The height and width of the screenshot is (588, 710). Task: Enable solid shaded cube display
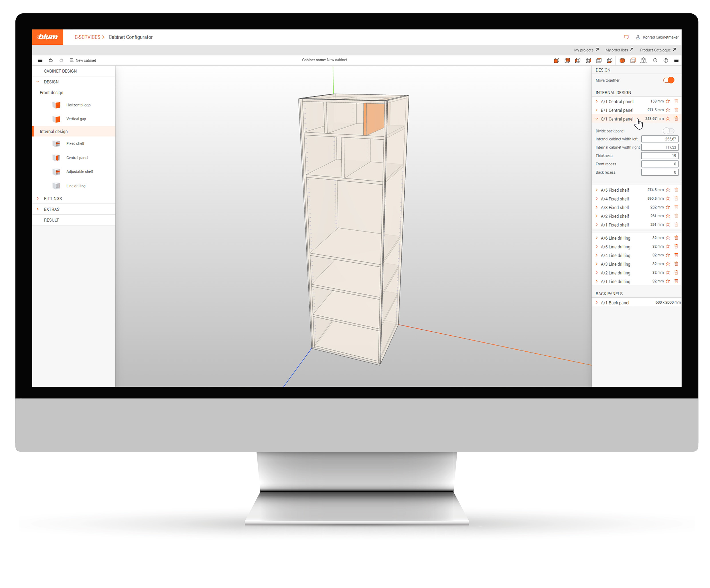pyautogui.click(x=622, y=60)
